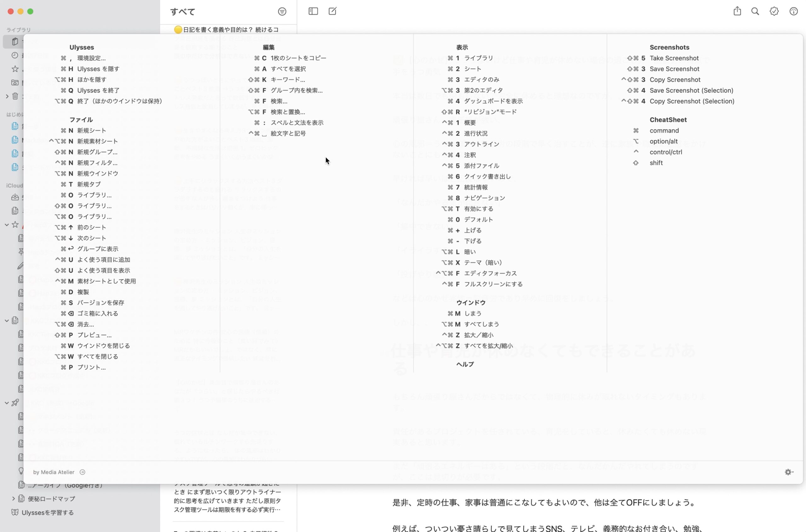Screen dimensions: 806x532
Task: Select the clock recent-sheets icon in the sidebar
Action: click(x=15, y=55)
